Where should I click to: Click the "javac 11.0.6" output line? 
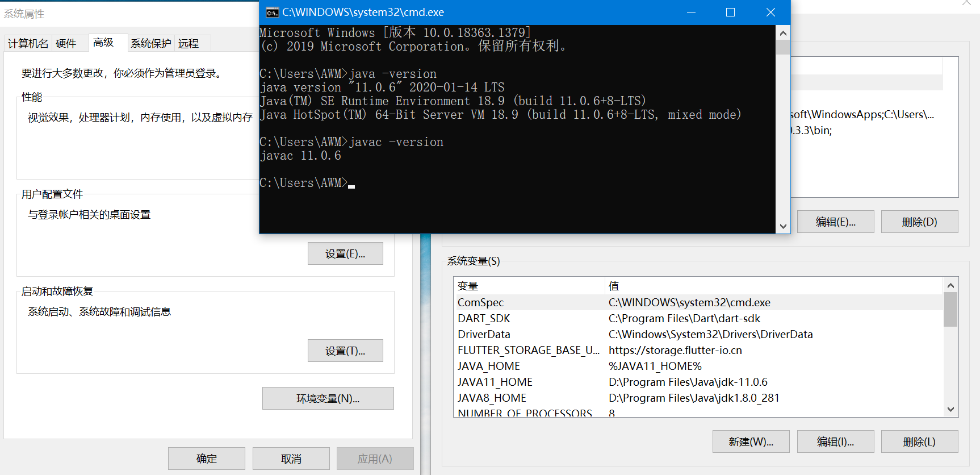(300, 156)
